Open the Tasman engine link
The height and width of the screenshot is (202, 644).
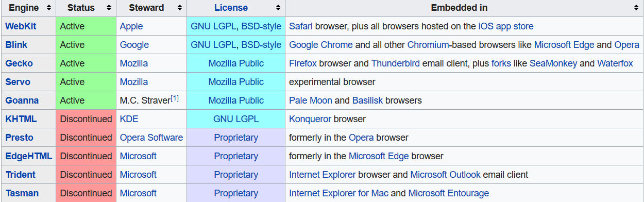[x=22, y=193]
